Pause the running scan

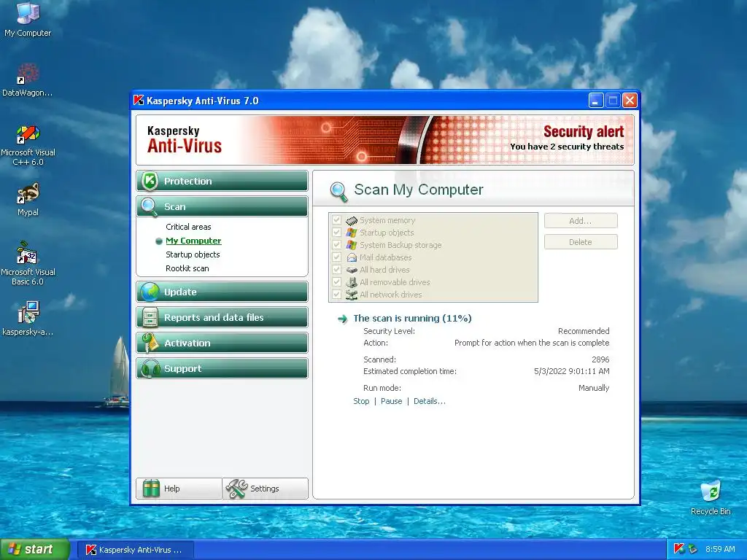[391, 401]
